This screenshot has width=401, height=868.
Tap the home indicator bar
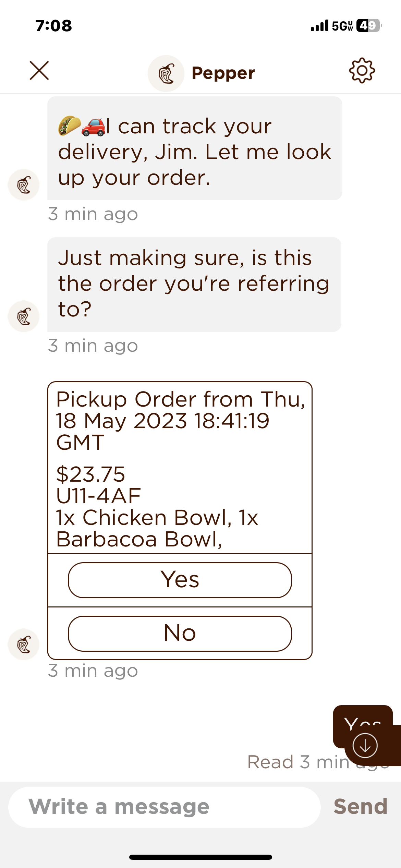pos(200,857)
